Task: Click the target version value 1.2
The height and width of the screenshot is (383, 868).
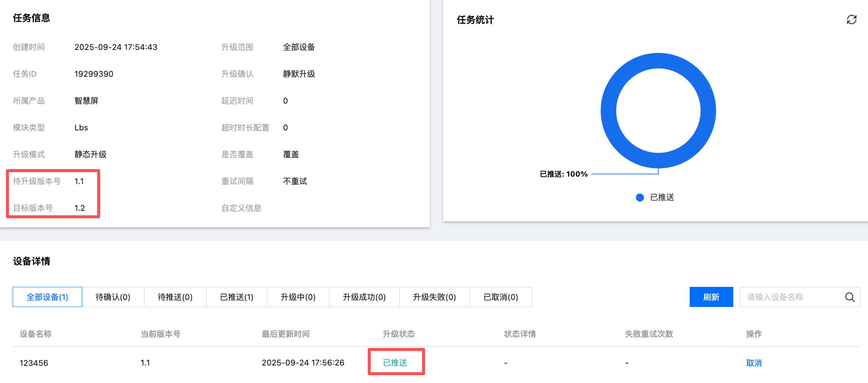Action: click(80, 208)
